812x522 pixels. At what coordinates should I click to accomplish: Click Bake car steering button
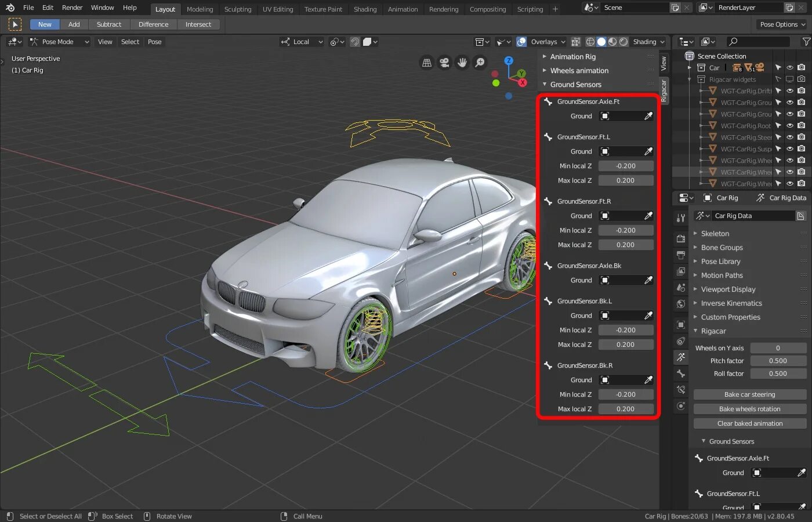click(749, 394)
